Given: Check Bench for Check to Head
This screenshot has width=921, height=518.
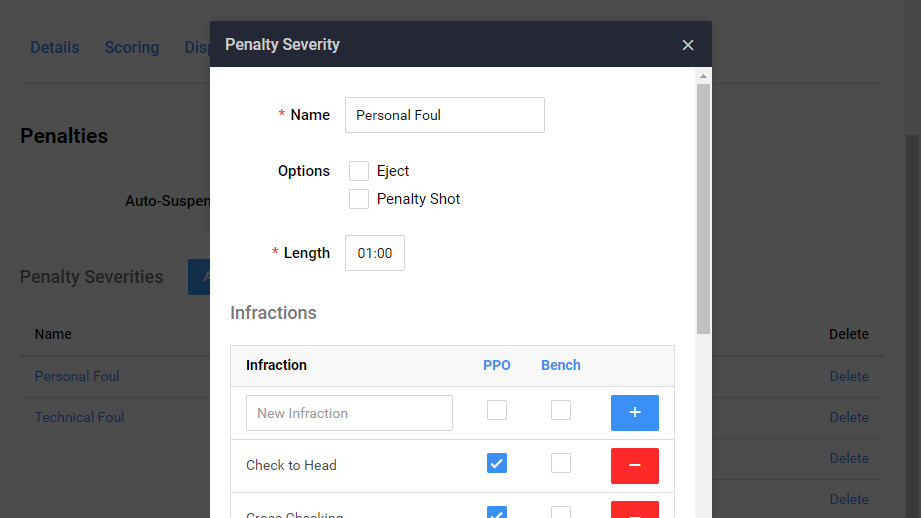Looking at the screenshot, I should (x=561, y=463).
